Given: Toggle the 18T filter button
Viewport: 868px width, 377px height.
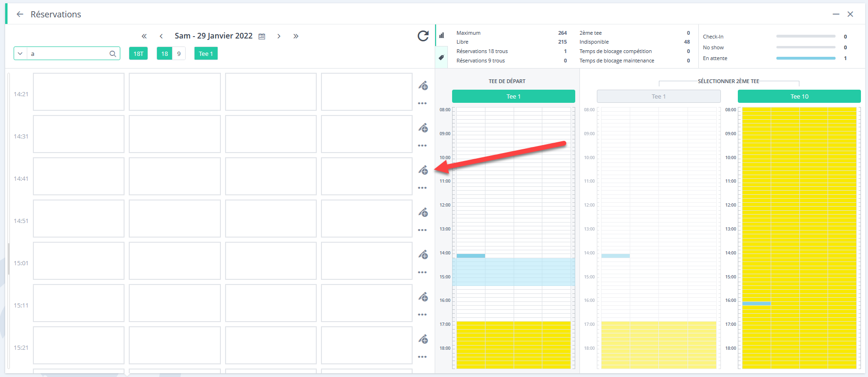Looking at the screenshot, I should 138,54.
